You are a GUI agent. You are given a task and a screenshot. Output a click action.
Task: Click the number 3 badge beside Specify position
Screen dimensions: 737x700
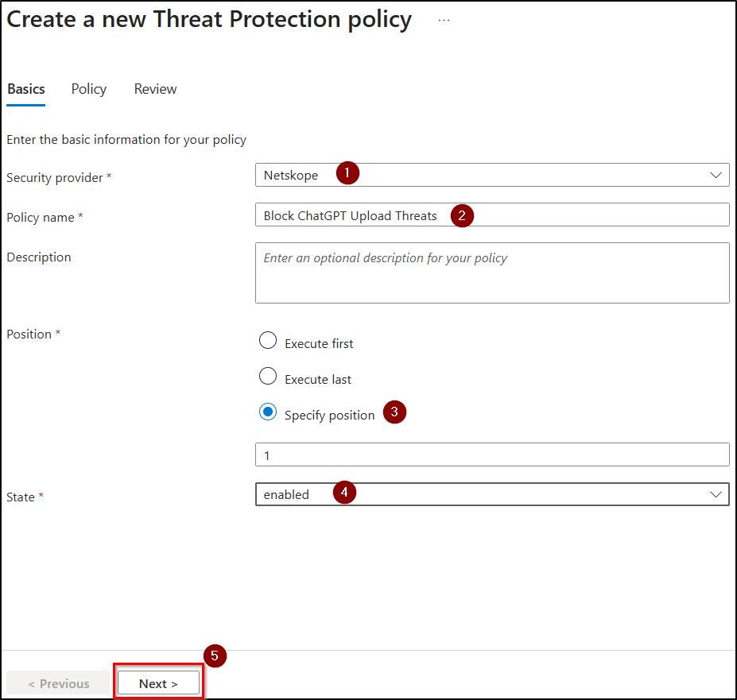[395, 412]
